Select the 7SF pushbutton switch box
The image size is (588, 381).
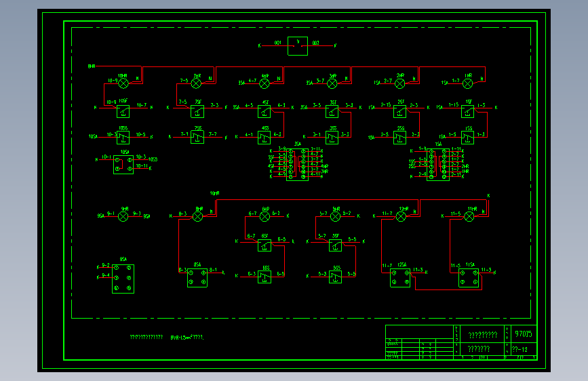click(197, 111)
